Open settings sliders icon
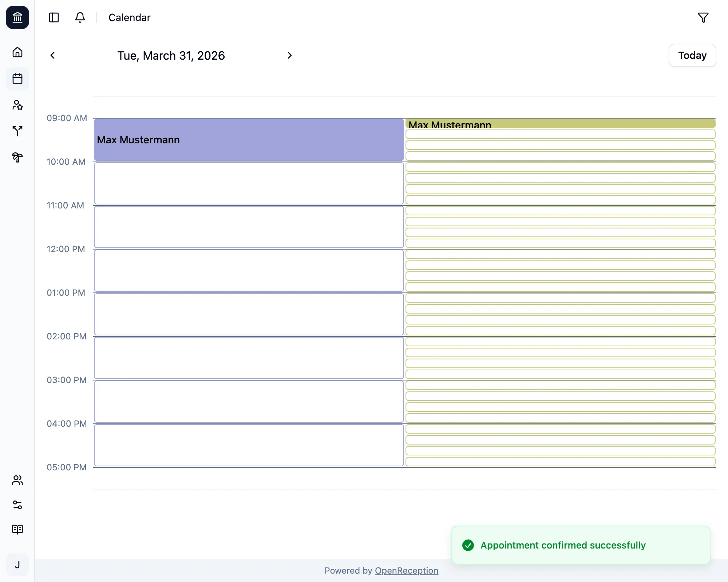 (x=17, y=505)
